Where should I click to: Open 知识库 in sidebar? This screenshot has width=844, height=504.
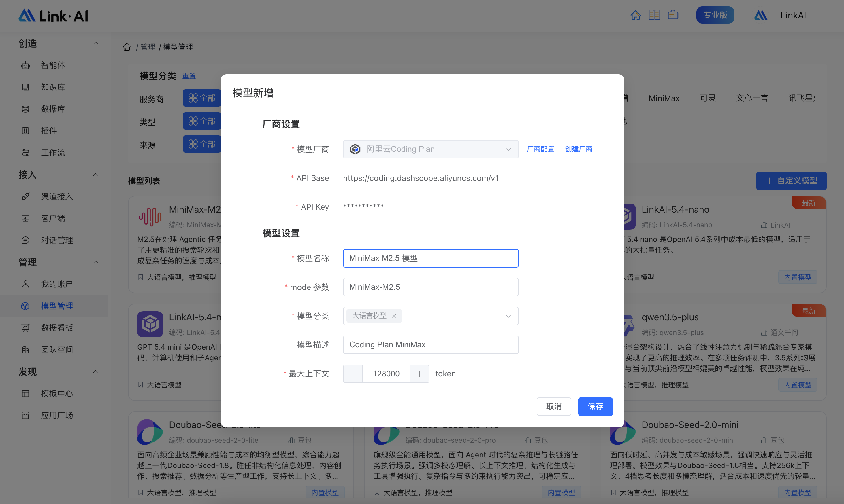[x=53, y=87]
